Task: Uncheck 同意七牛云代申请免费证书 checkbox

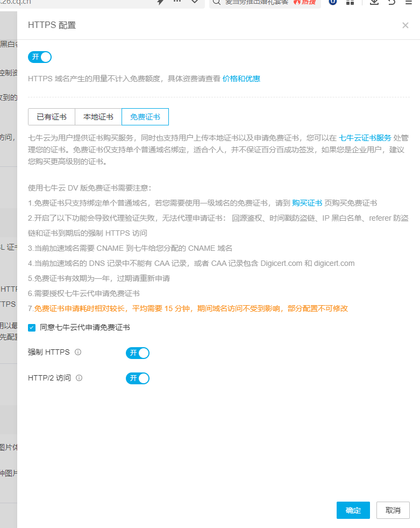Action: [x=32, y=327]
